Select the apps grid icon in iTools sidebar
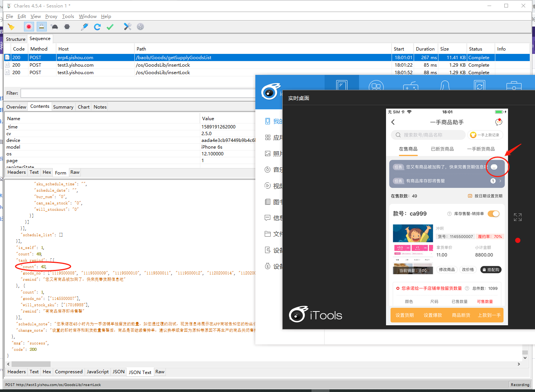535x392 pixels. coord(268,137)
